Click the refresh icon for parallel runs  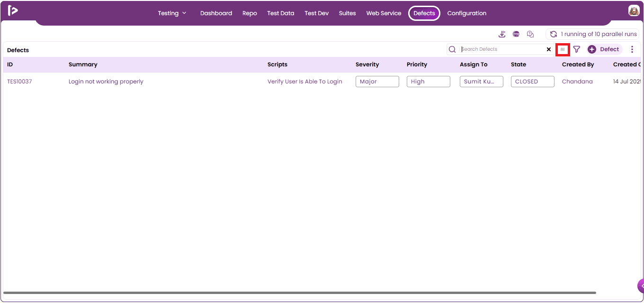pyautogui.click(x=553, y=34)
